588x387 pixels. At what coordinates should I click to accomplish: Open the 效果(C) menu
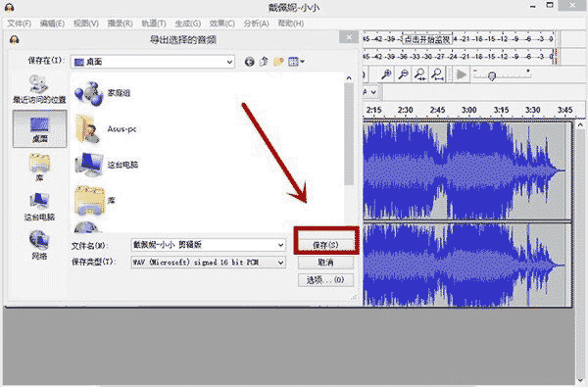[x=222, y=24]
